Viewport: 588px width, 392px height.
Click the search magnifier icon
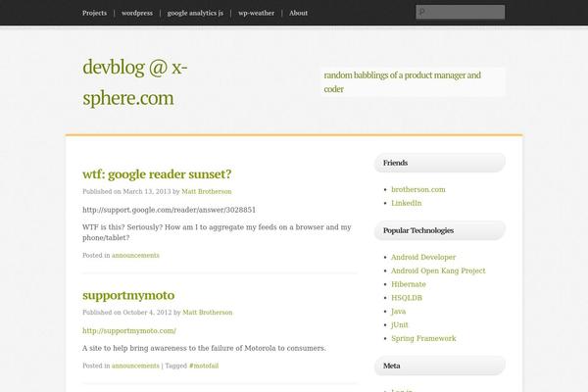421,12
